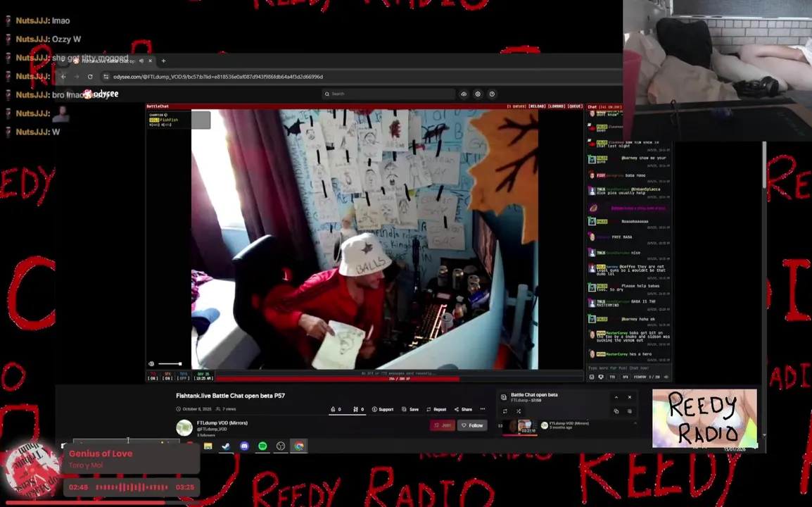This screenshot has width=812, height=507.
Task: Click the browser address bar URL
Action: coord(218,77)
